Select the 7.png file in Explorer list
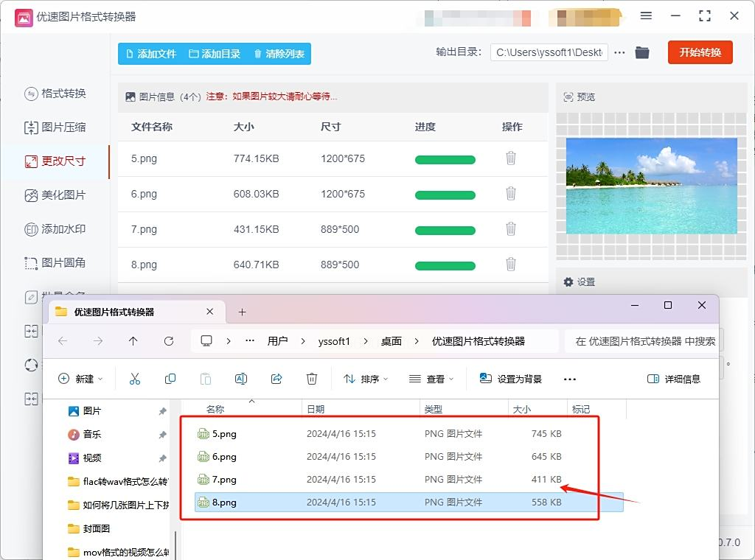 (224, 480)
